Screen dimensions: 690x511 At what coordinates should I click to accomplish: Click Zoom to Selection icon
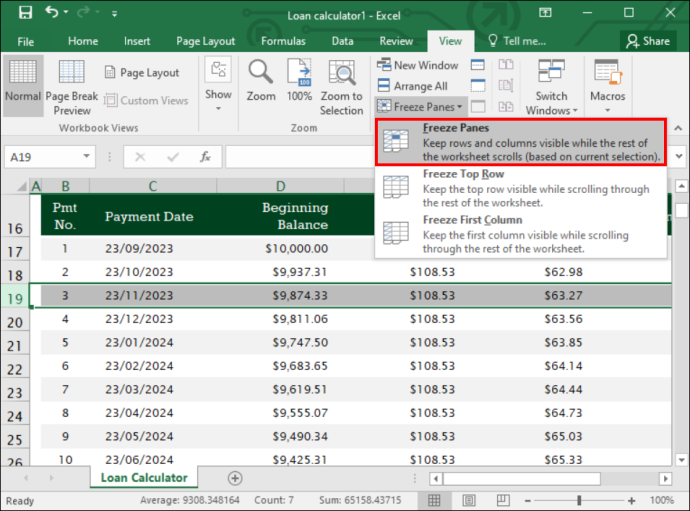(341, 87)
